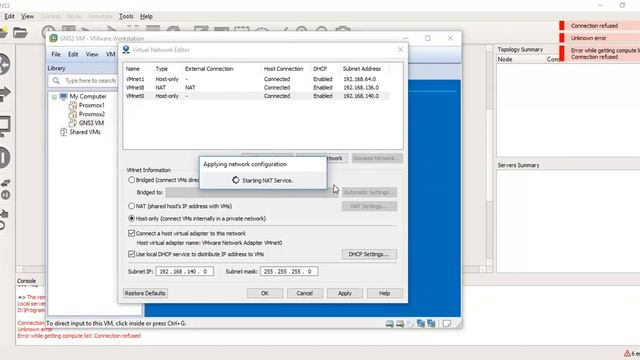Click the Host Connection column header
The height and width of the screenshot is (360, 640).
coord(283,69)
